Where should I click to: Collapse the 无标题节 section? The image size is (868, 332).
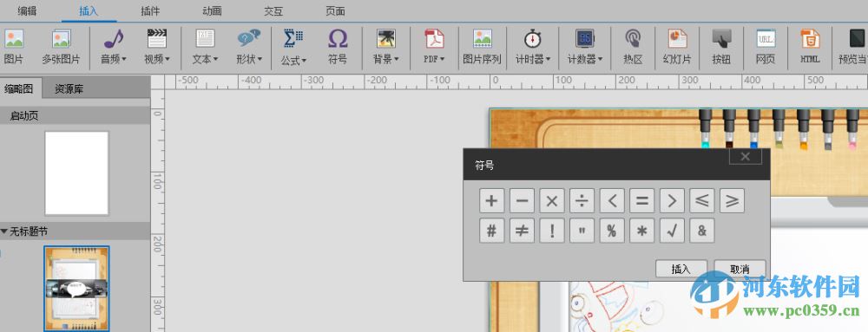(x=4, y=231)
